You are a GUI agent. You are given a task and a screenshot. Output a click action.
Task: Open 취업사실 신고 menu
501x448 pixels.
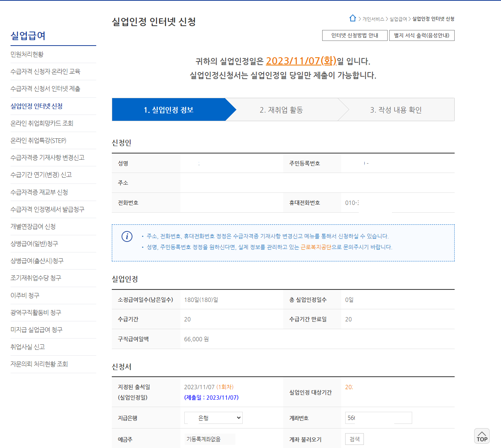(x=28, y=347)
